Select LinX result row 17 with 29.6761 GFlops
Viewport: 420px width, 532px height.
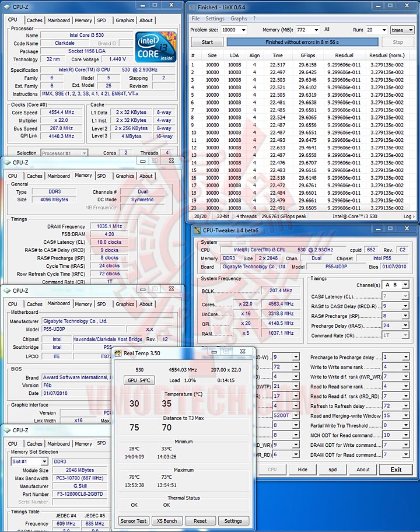(299, 185)
